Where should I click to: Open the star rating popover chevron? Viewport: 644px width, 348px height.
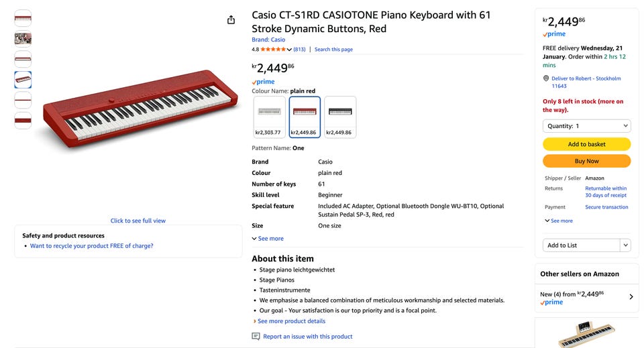click(x=289, y=50)
